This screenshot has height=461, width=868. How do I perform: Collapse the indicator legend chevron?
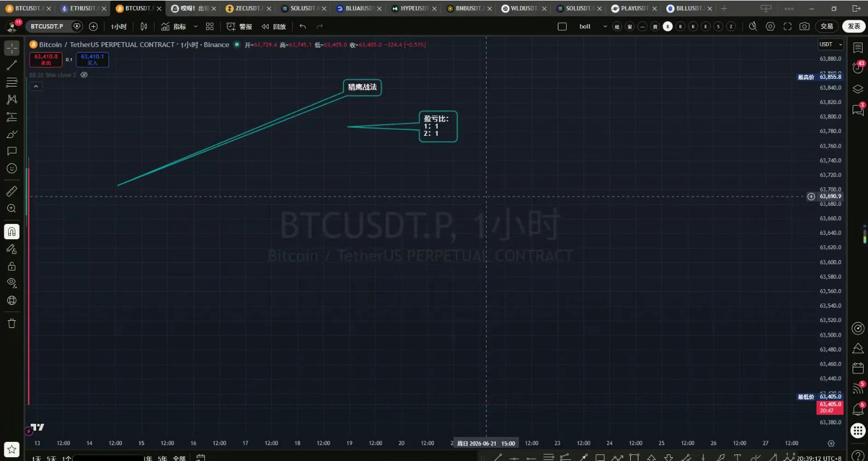click(x=36, y=86)
